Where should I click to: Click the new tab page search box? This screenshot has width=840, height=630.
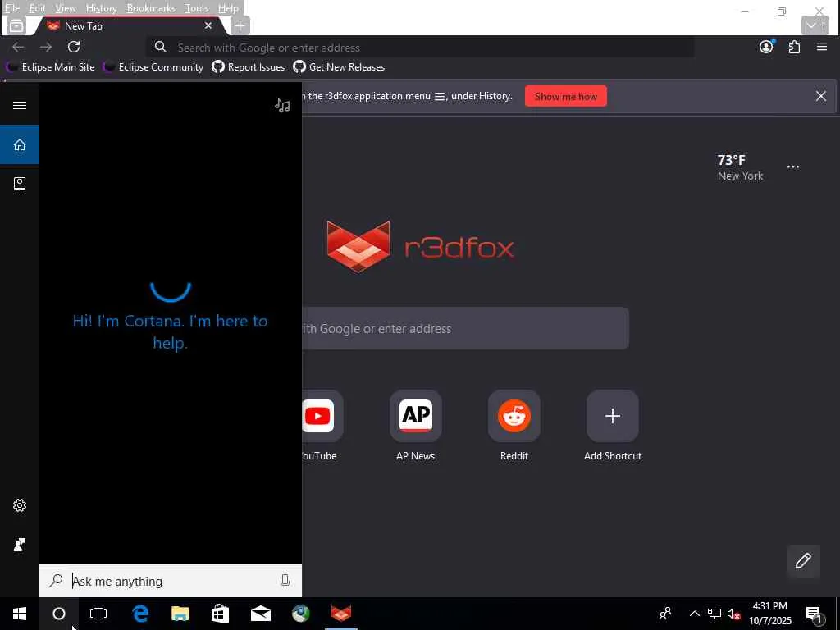[465, 328]
